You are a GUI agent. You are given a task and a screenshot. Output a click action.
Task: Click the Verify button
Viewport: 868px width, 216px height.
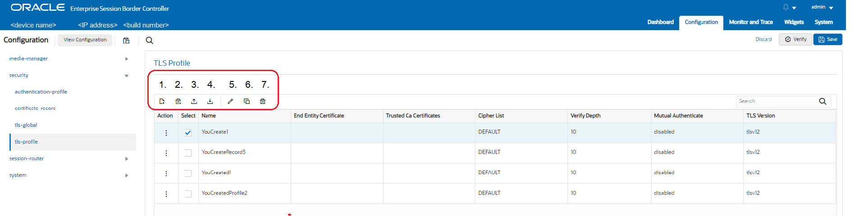click(795, 39)
